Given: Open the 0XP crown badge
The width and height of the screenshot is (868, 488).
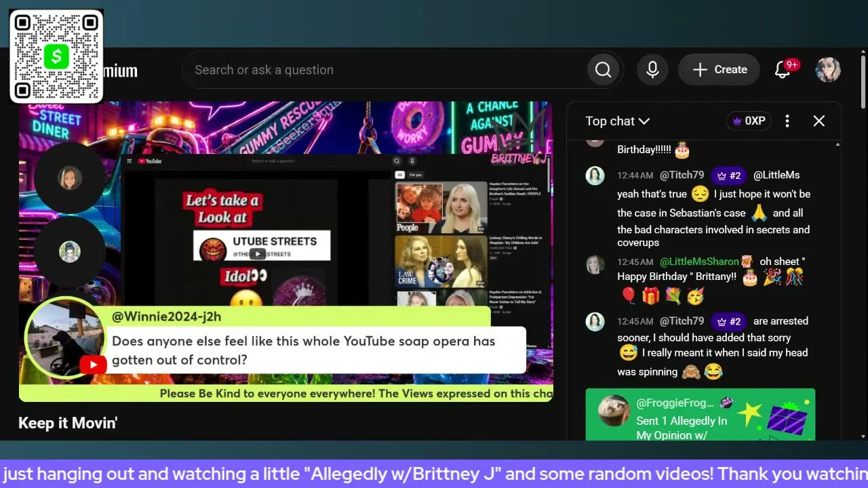Looking at the screenshot, I should click(749, 121).
